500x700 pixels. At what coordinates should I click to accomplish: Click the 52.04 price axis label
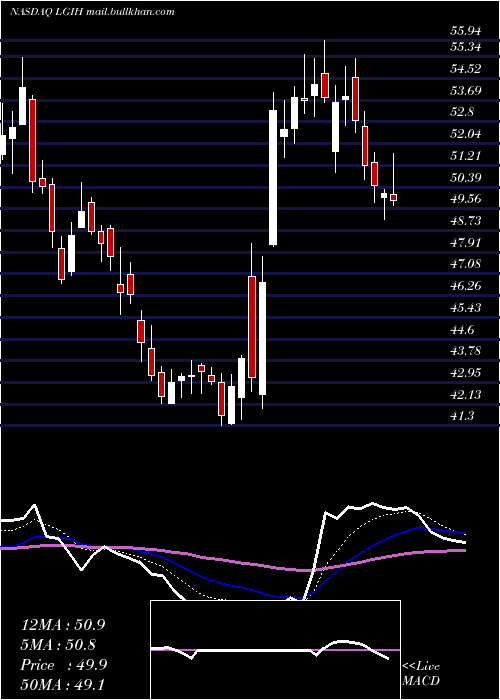click(x=466, y=133)
